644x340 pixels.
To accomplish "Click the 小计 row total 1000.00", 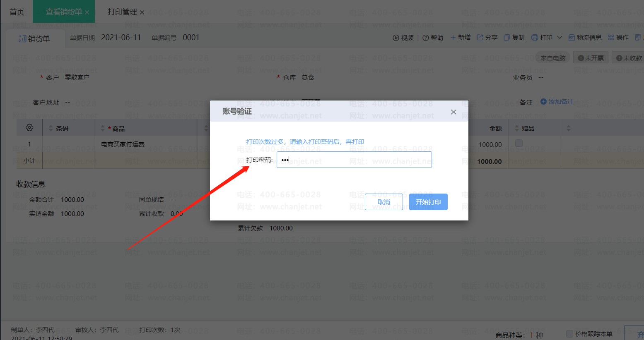I will [490, 161].
